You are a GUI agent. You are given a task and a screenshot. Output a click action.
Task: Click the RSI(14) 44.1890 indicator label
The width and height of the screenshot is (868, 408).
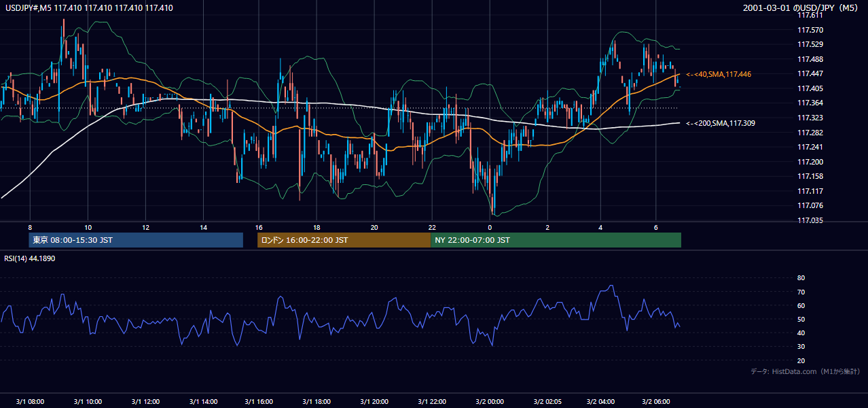tap(30, 258)
